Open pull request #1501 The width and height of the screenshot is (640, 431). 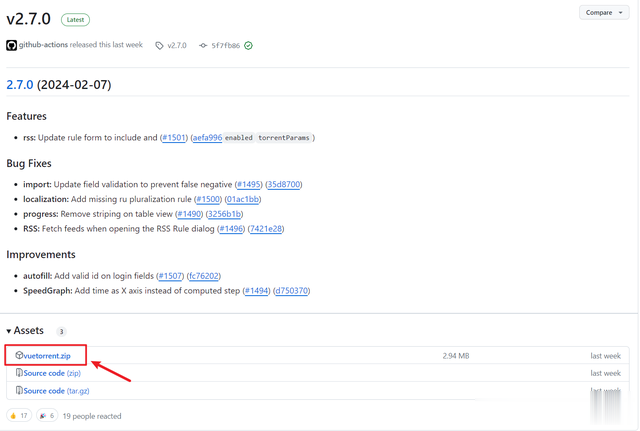point(174,138)
